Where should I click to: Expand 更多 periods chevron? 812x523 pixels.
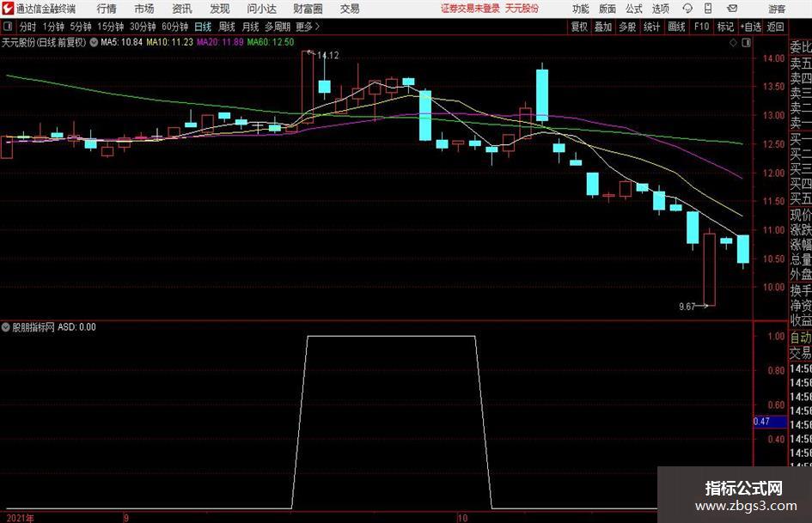(317, 27)
